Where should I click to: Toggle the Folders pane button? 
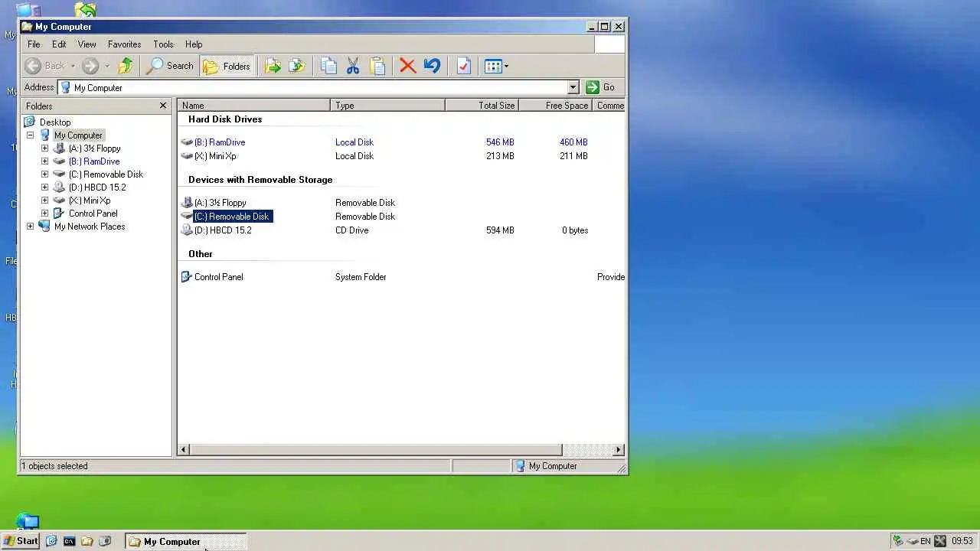(x=227, y=66)
